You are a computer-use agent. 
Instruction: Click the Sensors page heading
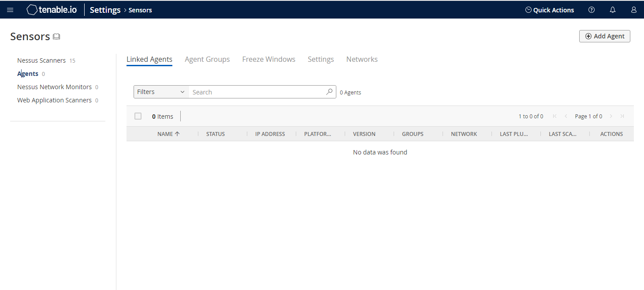[30, 36]
